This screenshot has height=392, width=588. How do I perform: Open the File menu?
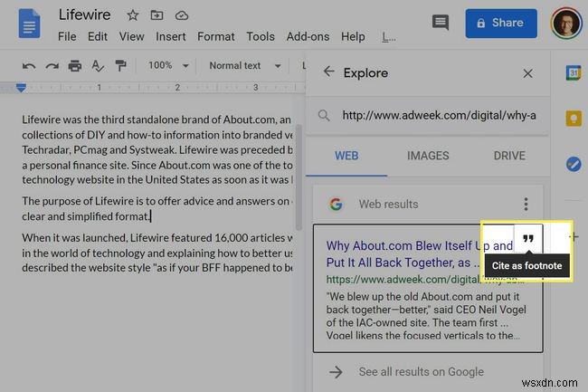tap(67, 37)
